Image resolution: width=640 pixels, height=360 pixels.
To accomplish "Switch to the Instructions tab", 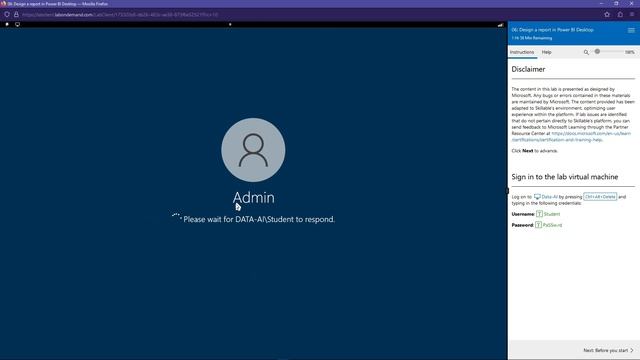I will (x=522, y=52).
